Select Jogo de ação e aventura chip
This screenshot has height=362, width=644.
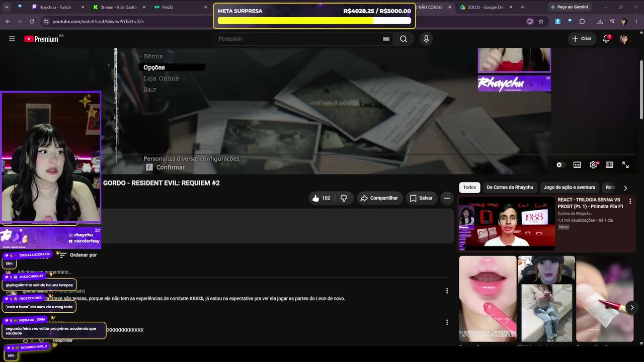click(569, 188)
